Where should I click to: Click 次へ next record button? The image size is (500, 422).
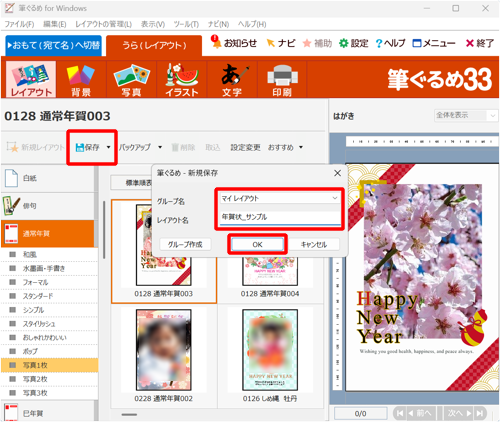pyautogui.click(x=459, y=413)
